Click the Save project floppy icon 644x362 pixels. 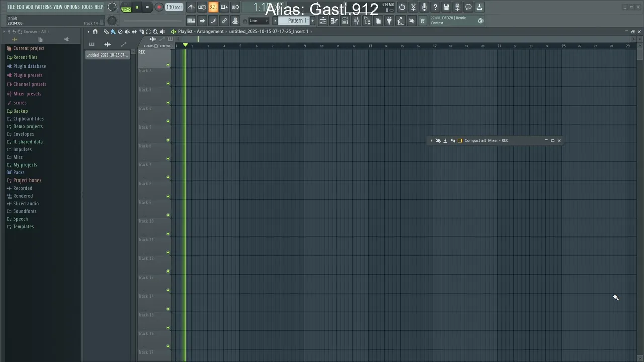point(446,7)
